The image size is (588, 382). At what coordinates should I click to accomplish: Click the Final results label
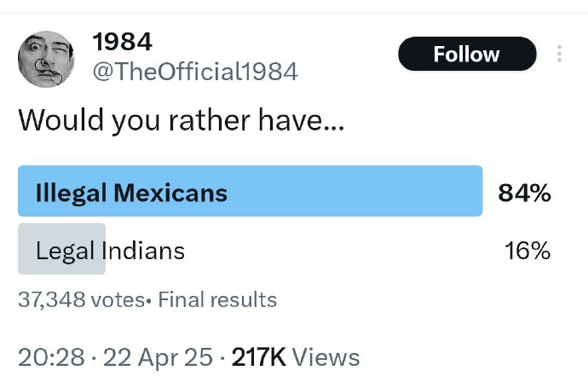217,300
